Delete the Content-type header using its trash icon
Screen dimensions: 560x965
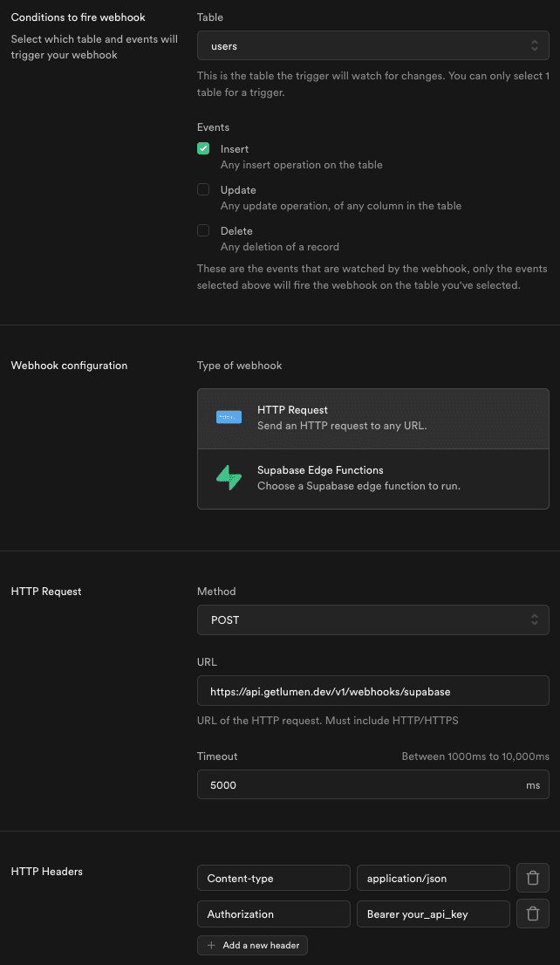click(532, 877)
